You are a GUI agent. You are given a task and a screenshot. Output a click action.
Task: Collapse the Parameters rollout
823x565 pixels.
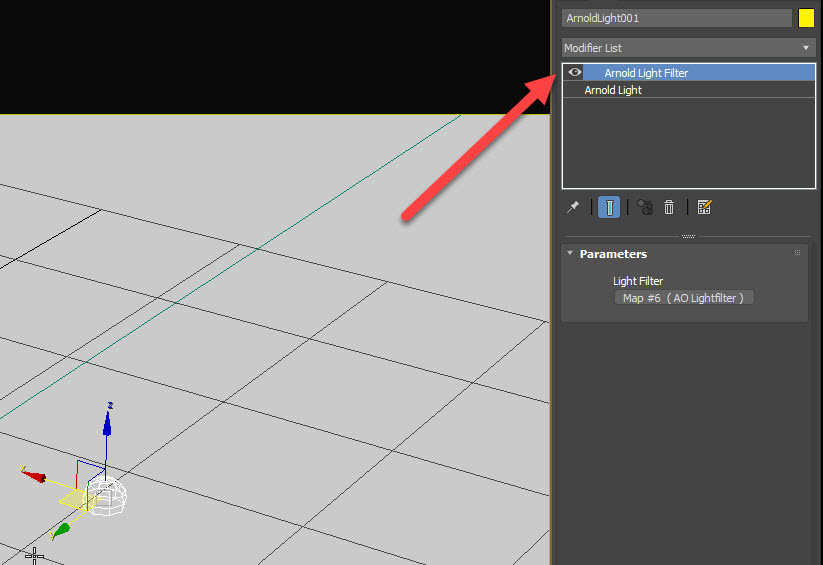pyautogui.click(x=570, y=253)
